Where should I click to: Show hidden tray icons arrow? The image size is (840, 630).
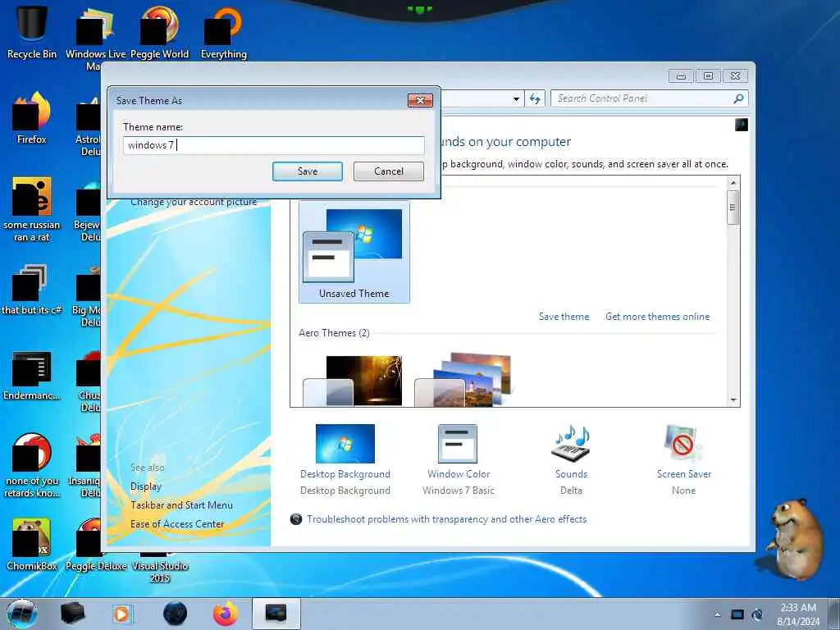(x=717, y=615)
